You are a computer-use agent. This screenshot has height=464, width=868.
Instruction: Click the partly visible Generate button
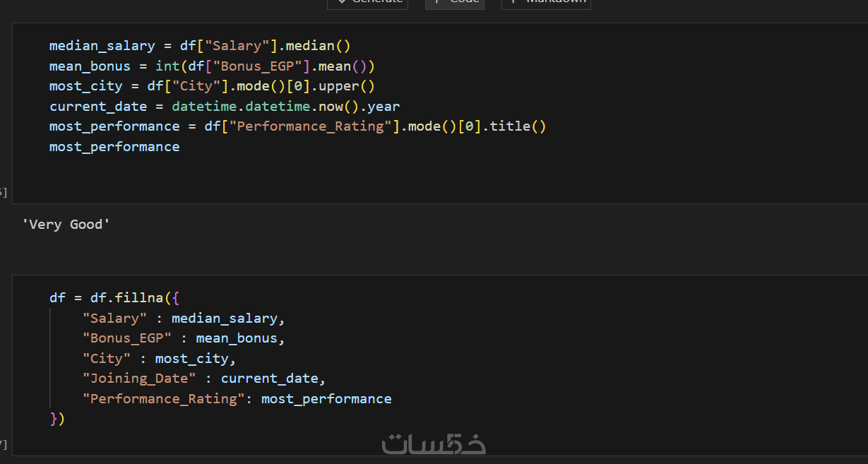coord(368,4)
